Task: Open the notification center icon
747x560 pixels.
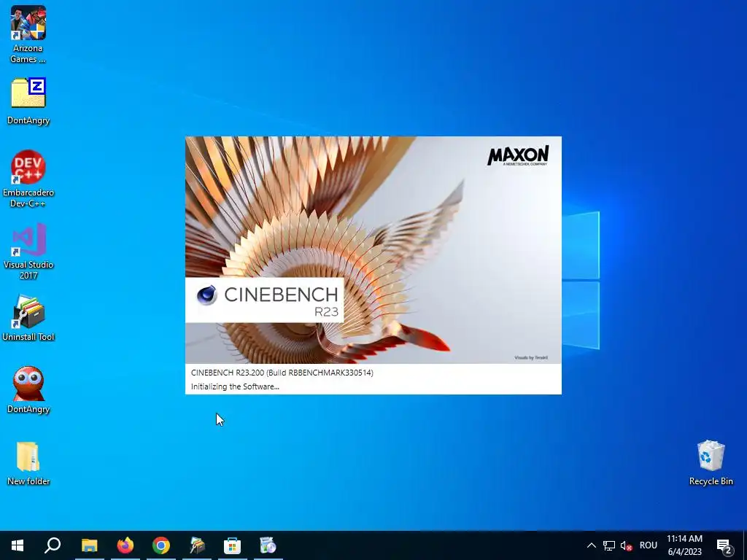Action: coord(724,545)
